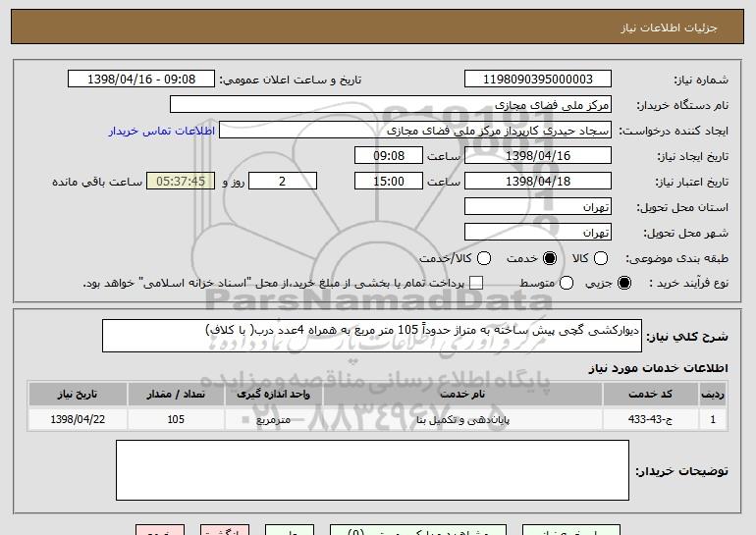Image resolution: width=756 pixels, height=535 pixels.
Task: Click the نام خدمت column header
Action: (462, 395)
